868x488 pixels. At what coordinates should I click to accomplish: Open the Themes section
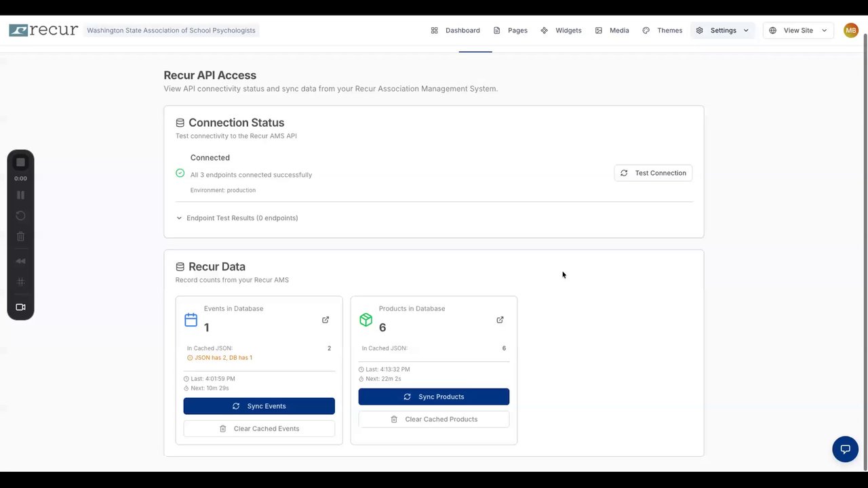662,30
